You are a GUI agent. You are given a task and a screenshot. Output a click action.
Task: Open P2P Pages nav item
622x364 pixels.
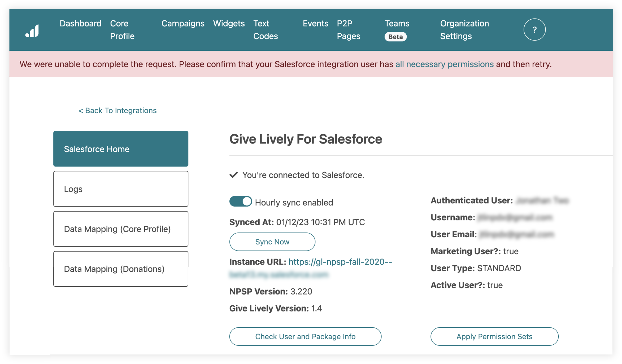348,30
